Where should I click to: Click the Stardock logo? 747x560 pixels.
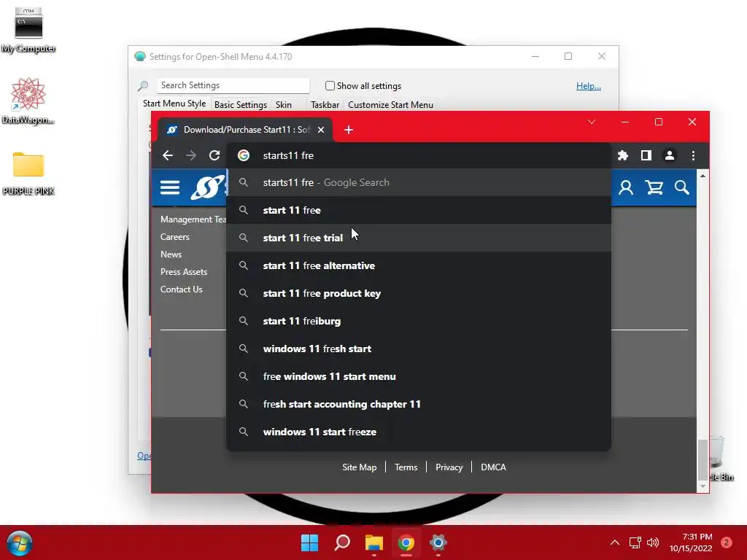[x=208, y=187]
